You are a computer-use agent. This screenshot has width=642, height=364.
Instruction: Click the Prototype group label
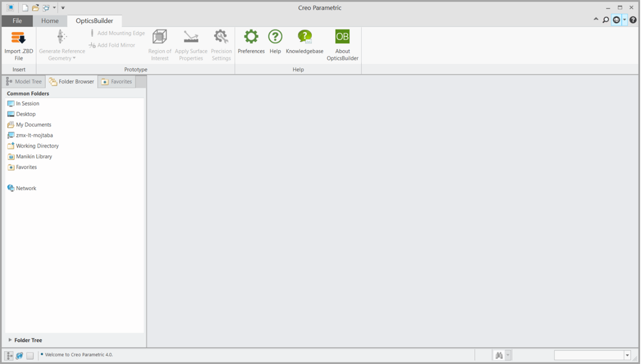pyautogui.click(x=136, y=70)
